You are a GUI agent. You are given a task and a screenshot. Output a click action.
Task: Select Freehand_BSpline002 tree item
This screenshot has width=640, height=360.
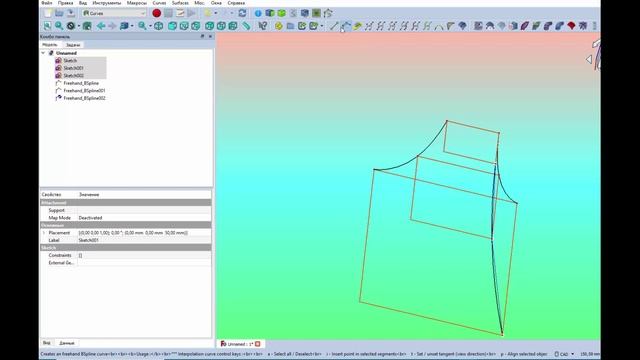pos(84,98)
